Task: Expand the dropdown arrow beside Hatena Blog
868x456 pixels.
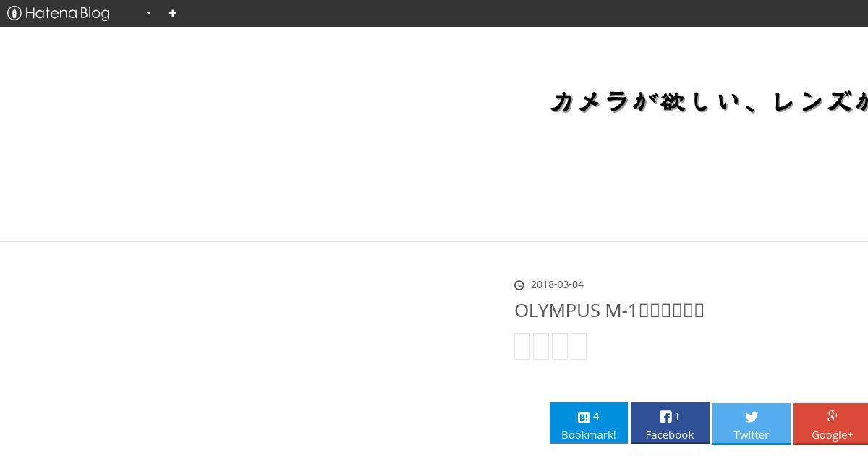Action: click(x=148, y=13)
